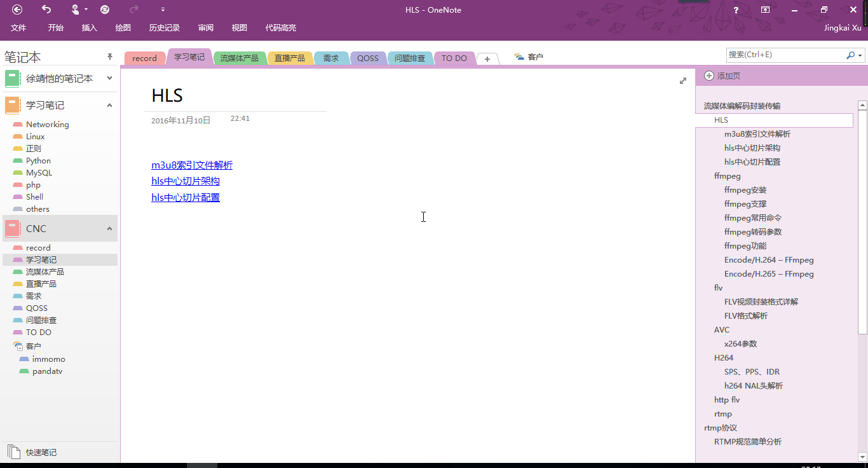Expand page to full view arrow icon
Screen dimensions: 868x468
coord(683,81)
